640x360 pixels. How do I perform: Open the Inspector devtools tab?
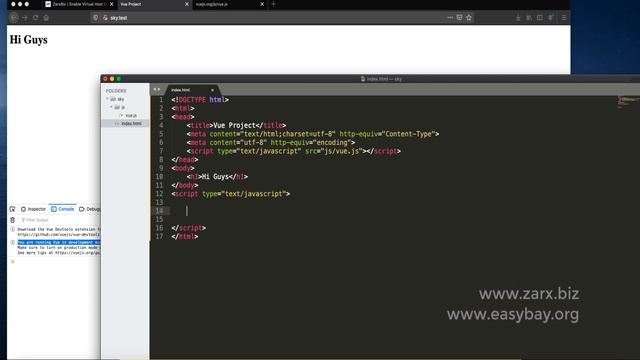(x=33, y=209)
